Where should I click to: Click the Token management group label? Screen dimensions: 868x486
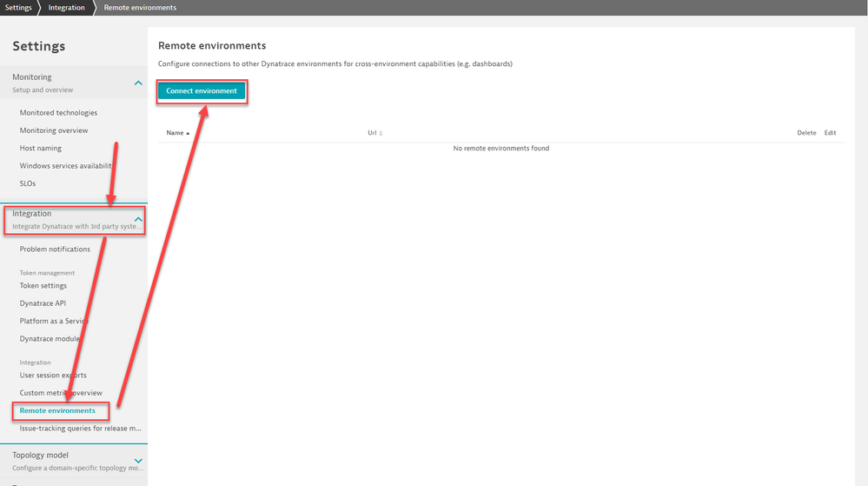coord(47,273)
